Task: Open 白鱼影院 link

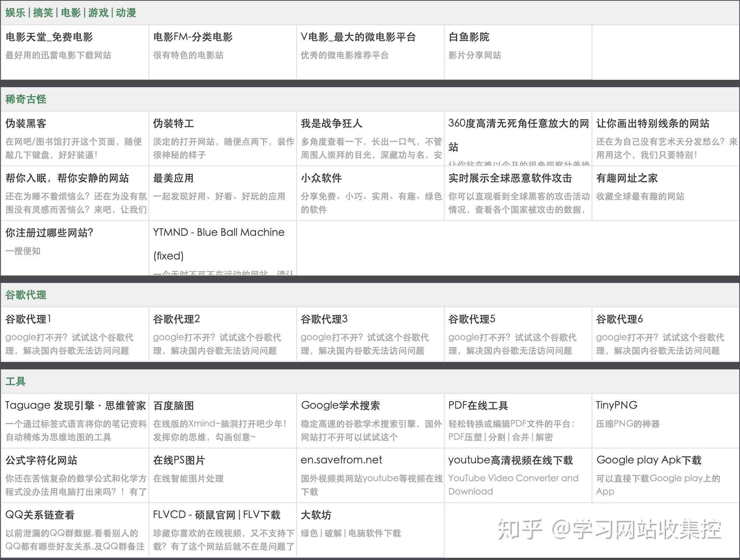Action: (x=469, y=37)
